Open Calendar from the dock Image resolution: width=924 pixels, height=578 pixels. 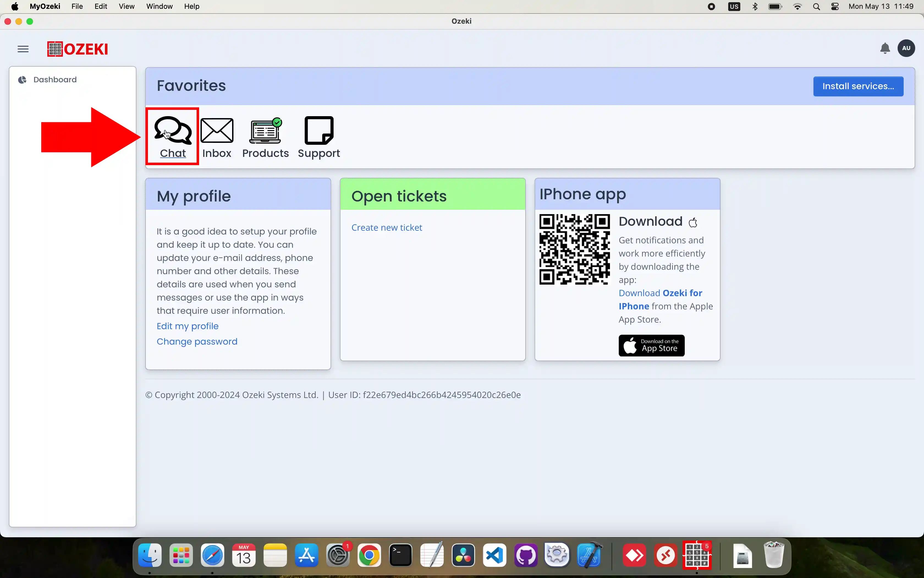244,555
